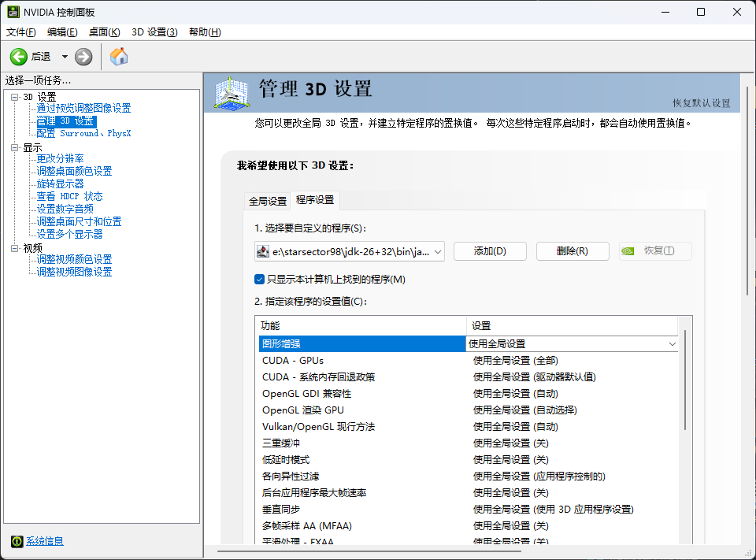Click the grey Forward arrow icon
756x560 pixels.
coord(83,57)
